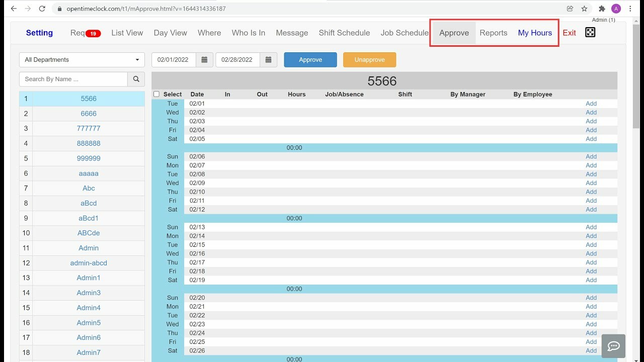Open the Shift Schedule tab
The width and height of the screenshot is (644, 362).
coord(344,33)
